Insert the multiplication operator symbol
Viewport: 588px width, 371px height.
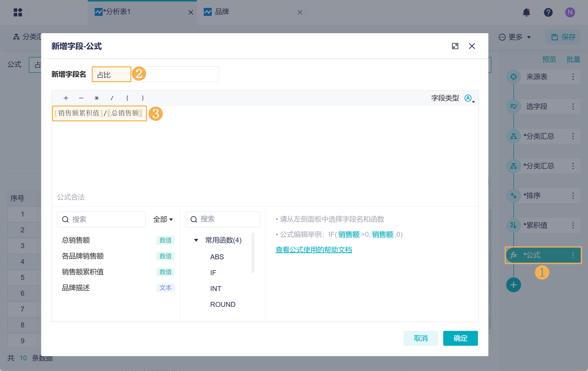point(97,98)
